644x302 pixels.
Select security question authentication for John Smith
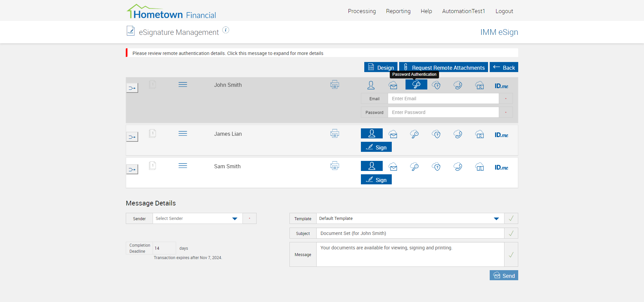[x=436, y=85]
